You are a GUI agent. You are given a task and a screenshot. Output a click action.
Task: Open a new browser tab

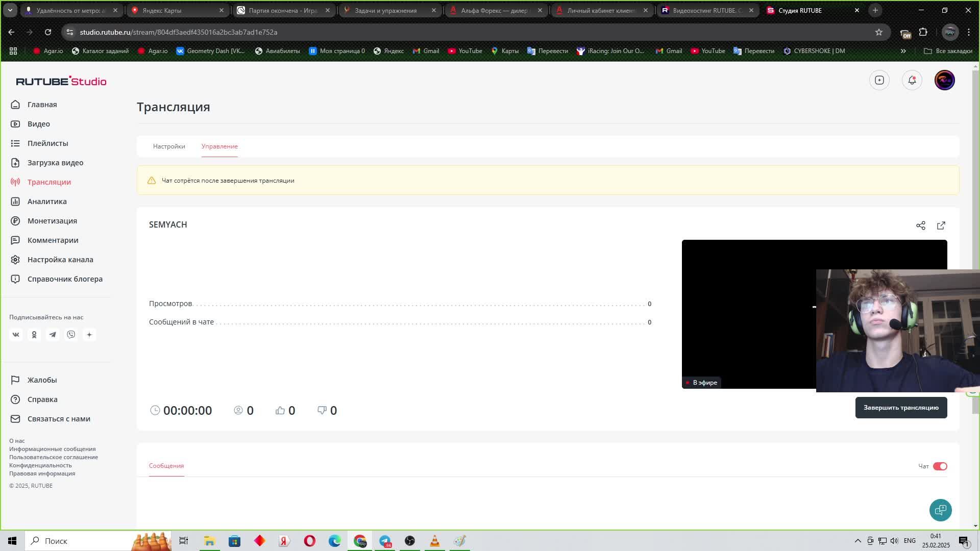click(x=875, y=10)
